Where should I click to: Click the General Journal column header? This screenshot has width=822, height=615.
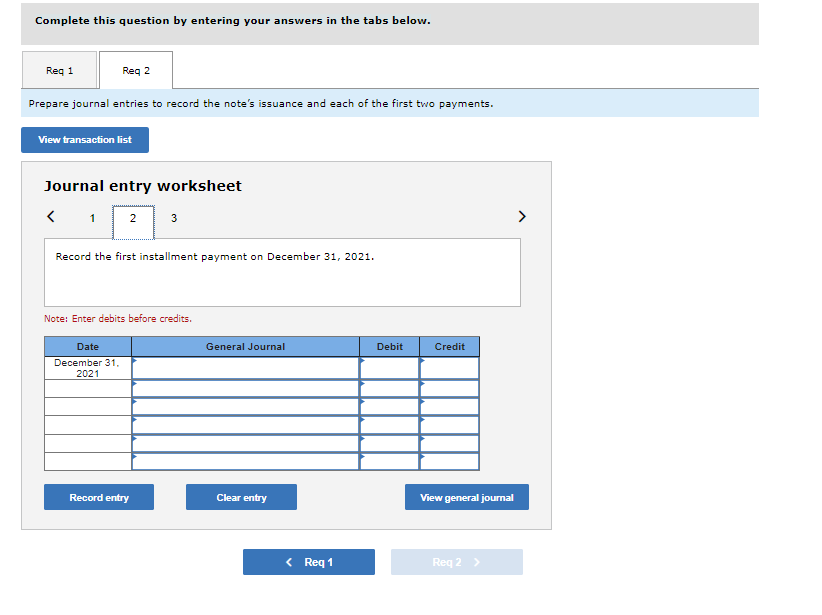(245, 347)
